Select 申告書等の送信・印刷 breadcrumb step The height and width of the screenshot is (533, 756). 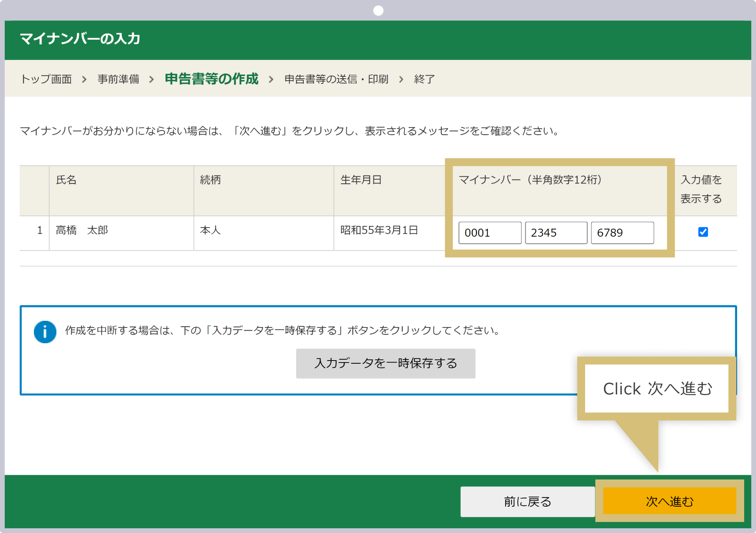coord(336,79)
